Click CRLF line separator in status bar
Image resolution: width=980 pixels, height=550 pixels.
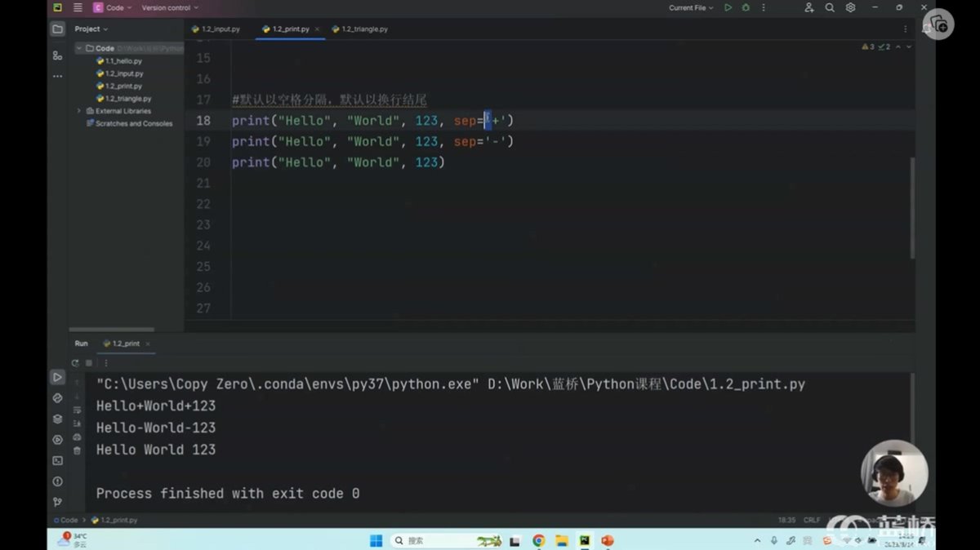812,520
